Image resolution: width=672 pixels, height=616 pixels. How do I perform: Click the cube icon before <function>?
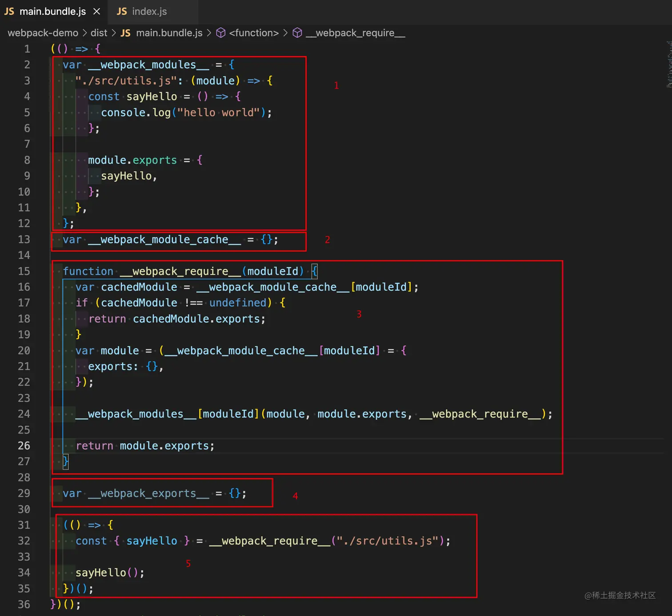(x=221, y=33)
